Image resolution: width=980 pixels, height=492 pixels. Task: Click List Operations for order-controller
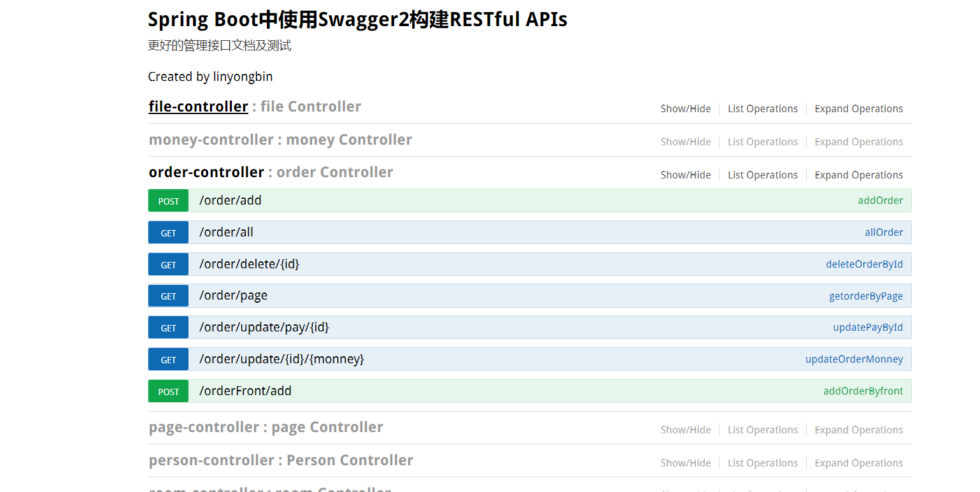pos(763,175)
